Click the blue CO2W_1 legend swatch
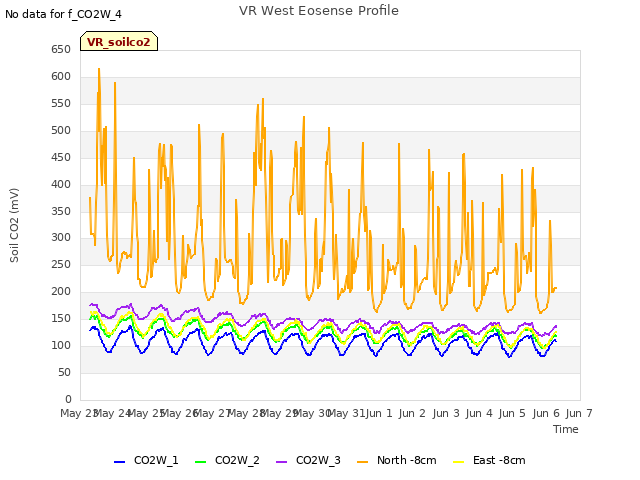This screenshot has width=640, height=480. tap(119, 462)
